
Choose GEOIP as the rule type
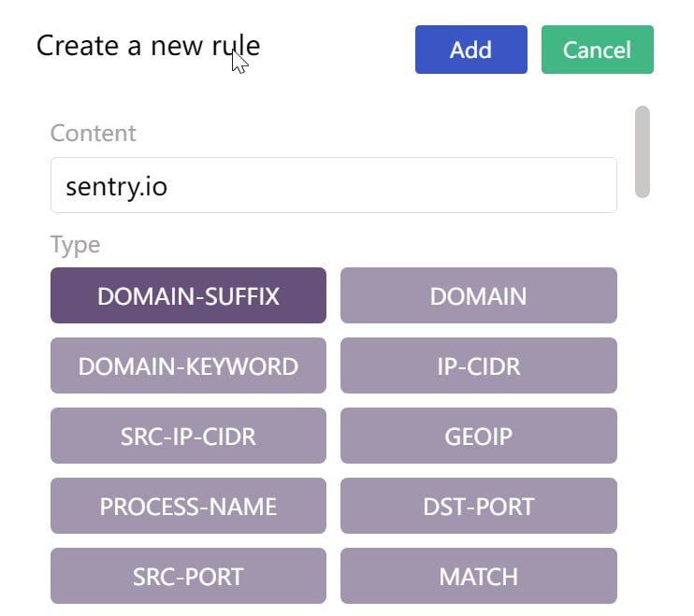478,437
